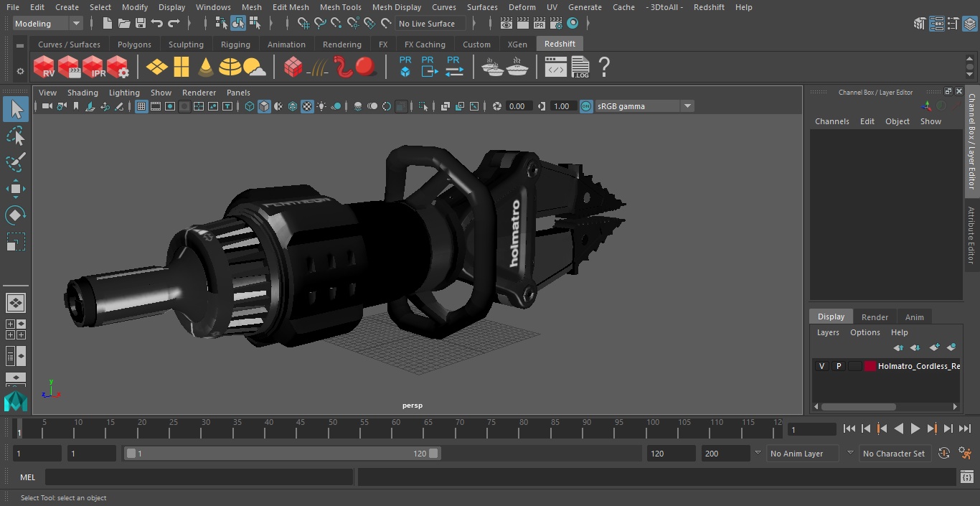
Task: Click the layer list horizontal scrollbar
Action: coord(859,406)
